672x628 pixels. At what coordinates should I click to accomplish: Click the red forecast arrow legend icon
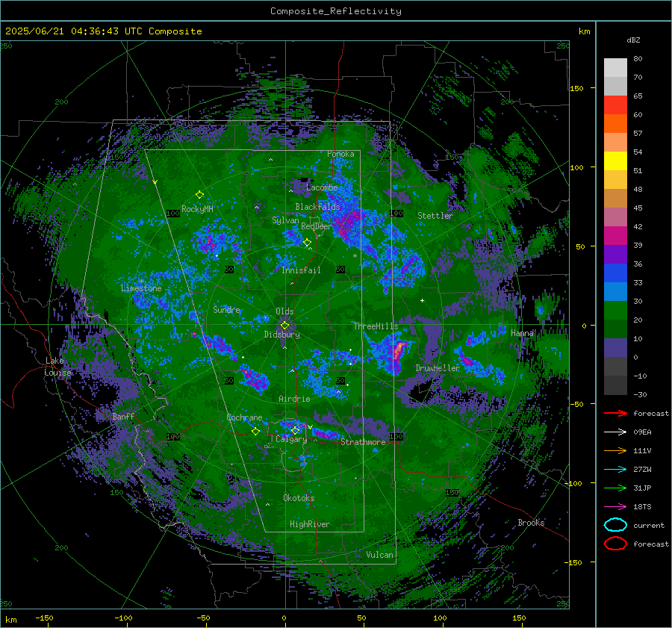pyautogui.click(x=615, y=413)
